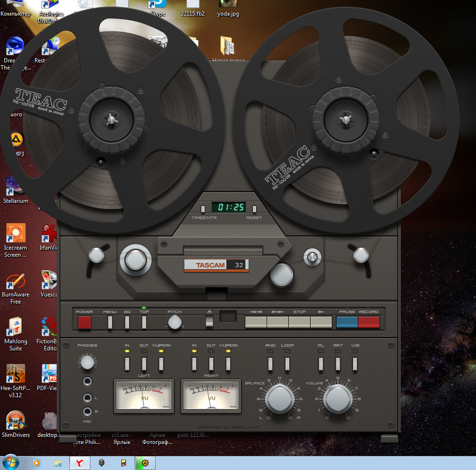
Task: Open Windows Media Player from taskbar
Action: 36,463
